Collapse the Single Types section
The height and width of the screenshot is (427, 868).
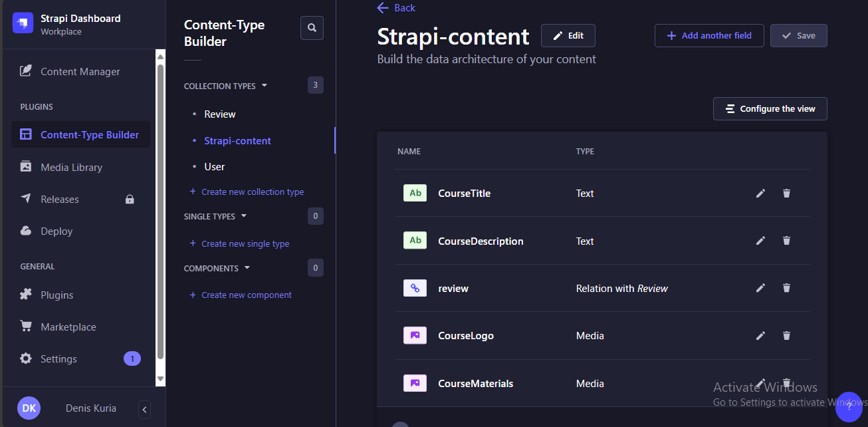215,216
